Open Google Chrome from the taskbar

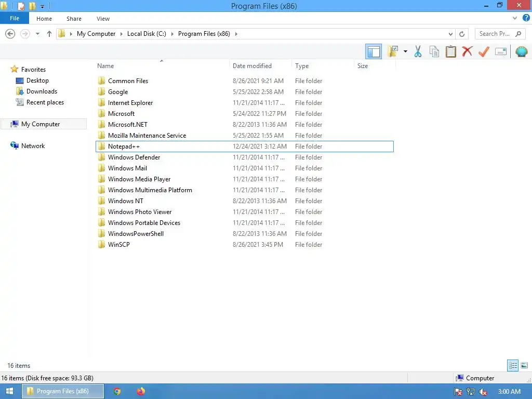pyautogui.click(x=117, y=391)
